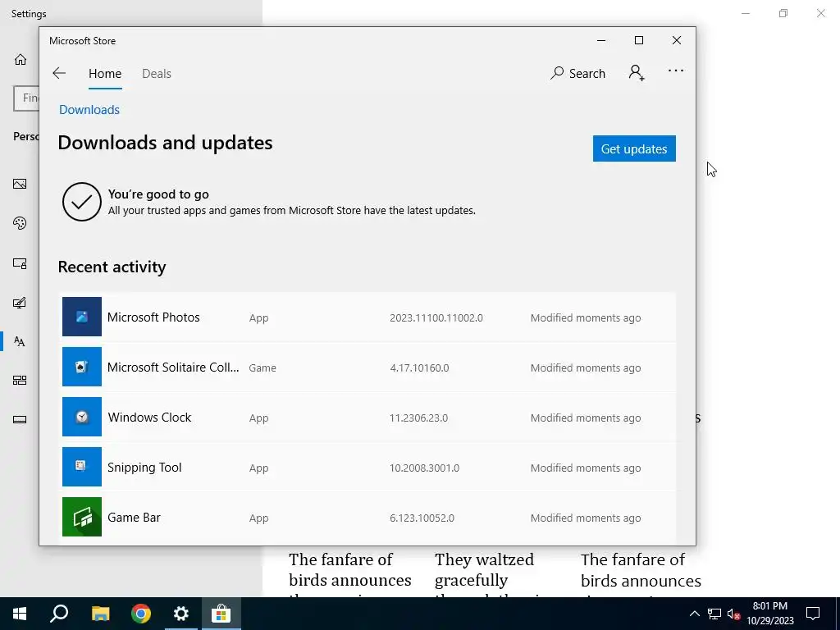The height and width of the screenshot is (630, 840).
Task: Switch to the Deals tab
Action: 157,73
